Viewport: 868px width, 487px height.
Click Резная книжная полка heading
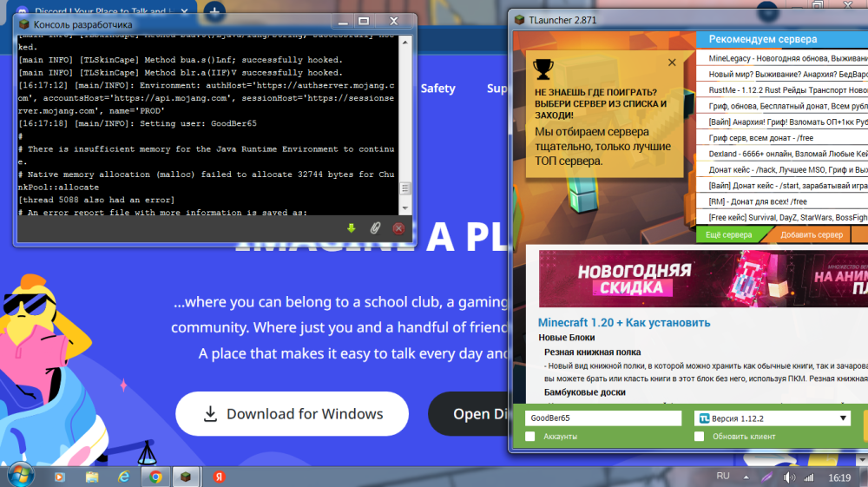coord(592,352)
